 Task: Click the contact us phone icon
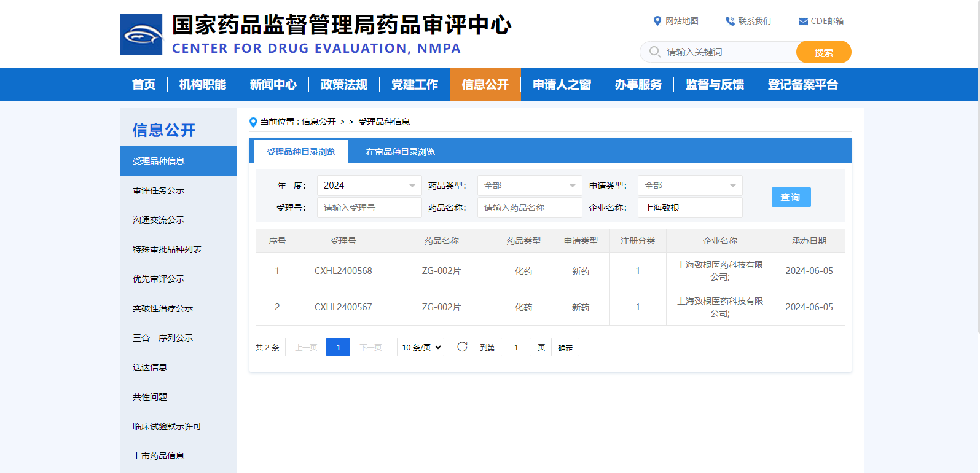(730, 21)
